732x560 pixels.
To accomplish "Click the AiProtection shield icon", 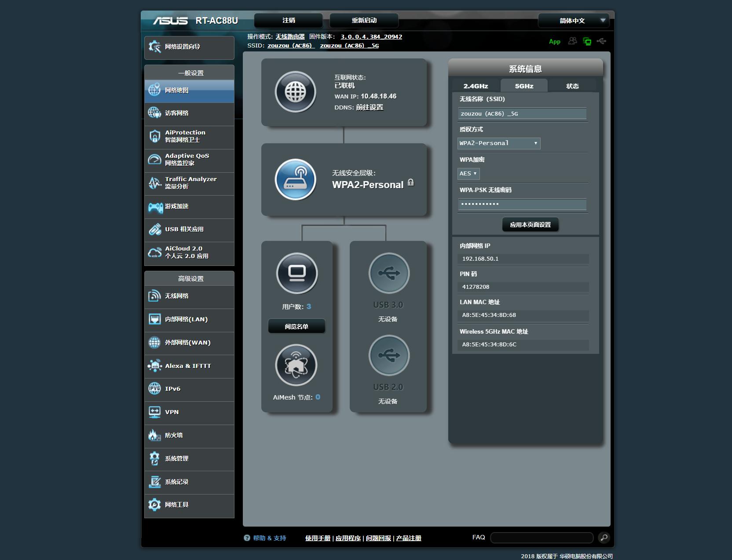I will tap(154, 136).
